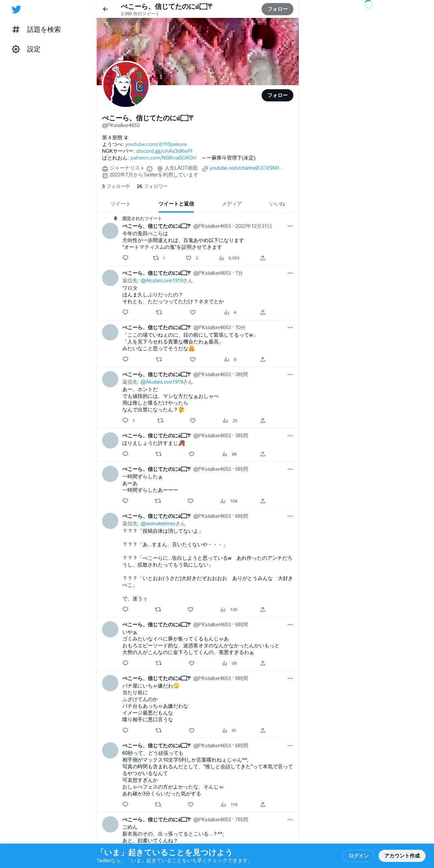Open the settings gear in sidebar
This screenshot has height=868, width=434.
(16, 49)
